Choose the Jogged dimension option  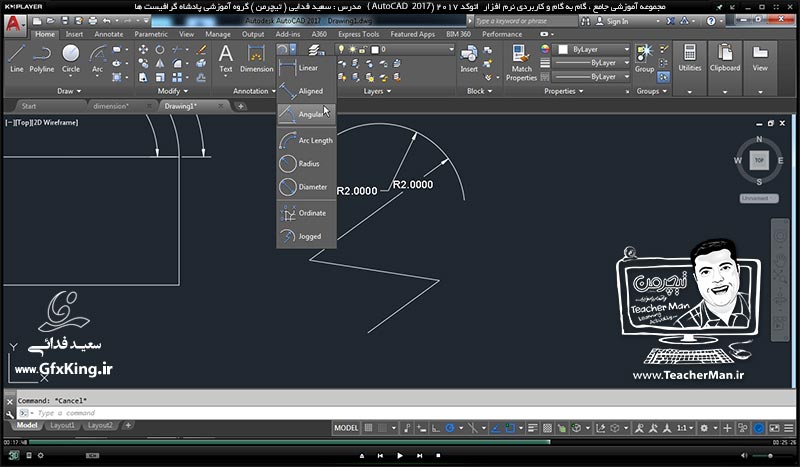point(306,236)
